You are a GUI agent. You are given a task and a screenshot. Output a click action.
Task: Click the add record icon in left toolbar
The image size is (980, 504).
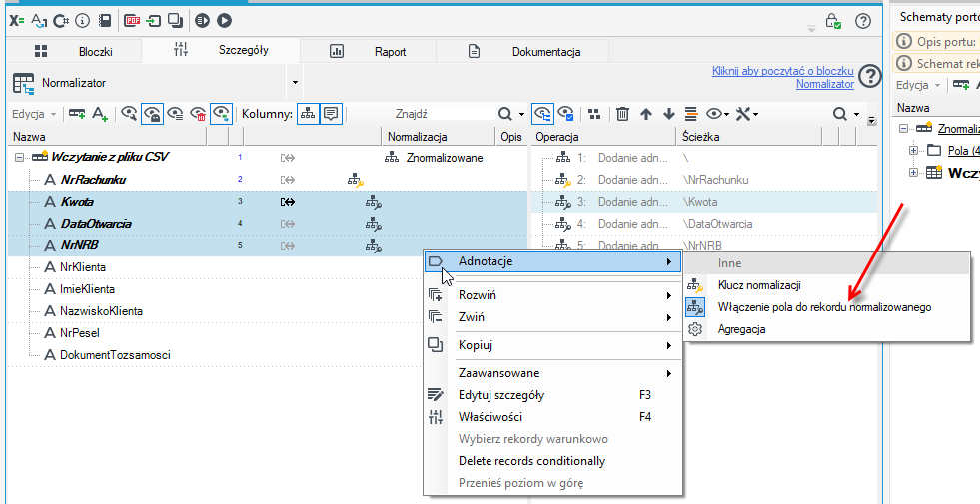click(x=78, y=114)
